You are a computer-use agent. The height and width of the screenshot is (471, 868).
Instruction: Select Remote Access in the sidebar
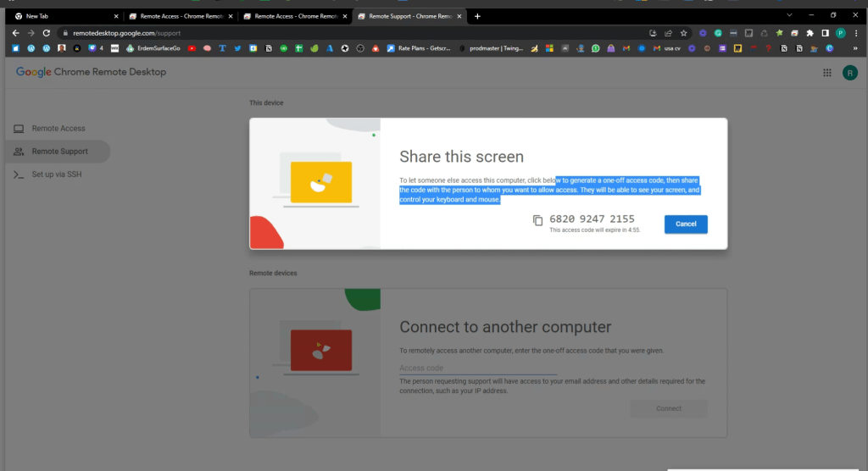pyautogui.click(x=58, y=129)
